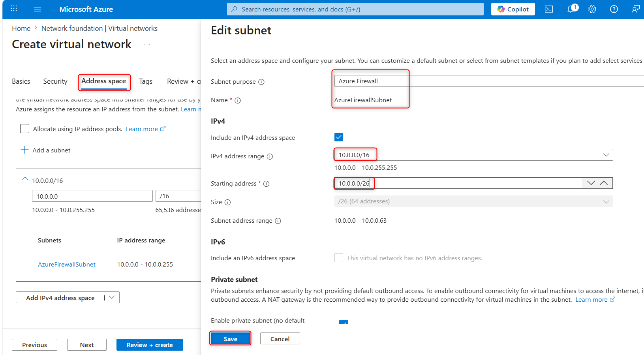Collapse the 10.0.0.0/16 address space
Image resolution: width=644 pixels, height=355 pixels.
coord(25,179)
